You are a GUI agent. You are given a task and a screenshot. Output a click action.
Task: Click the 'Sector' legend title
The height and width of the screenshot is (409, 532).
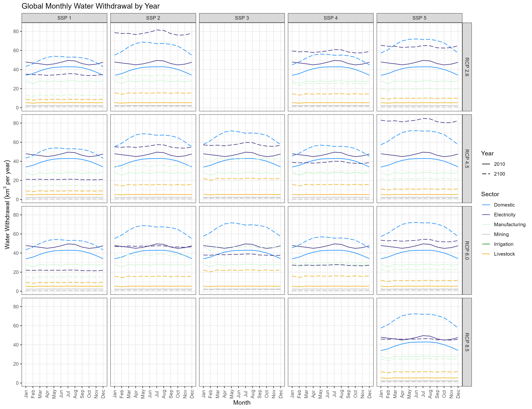point(490,194)
